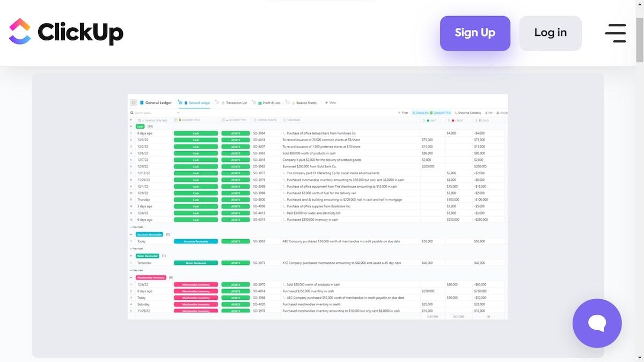
Task: Open the chat support bubble
Action: (x=597, y=323)
